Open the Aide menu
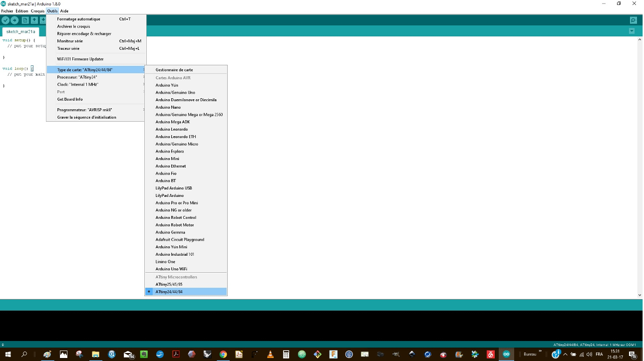 (64, 11)
